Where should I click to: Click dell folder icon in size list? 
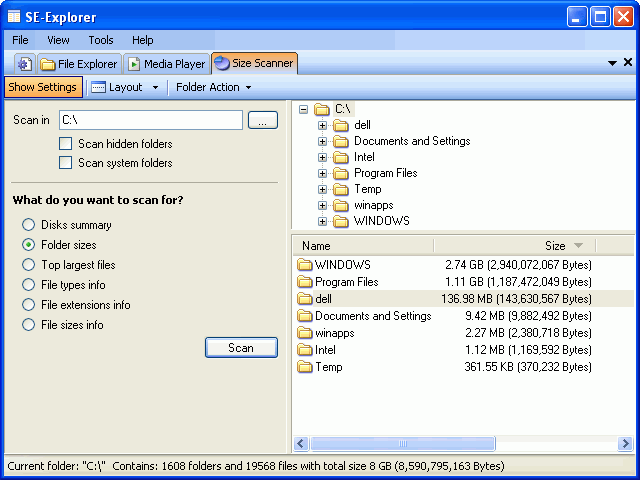(x=304, y=299)
